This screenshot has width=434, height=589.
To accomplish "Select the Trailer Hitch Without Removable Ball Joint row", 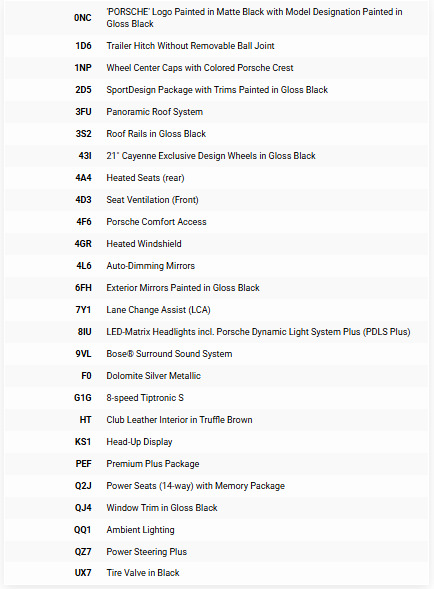I will (217, 46).
